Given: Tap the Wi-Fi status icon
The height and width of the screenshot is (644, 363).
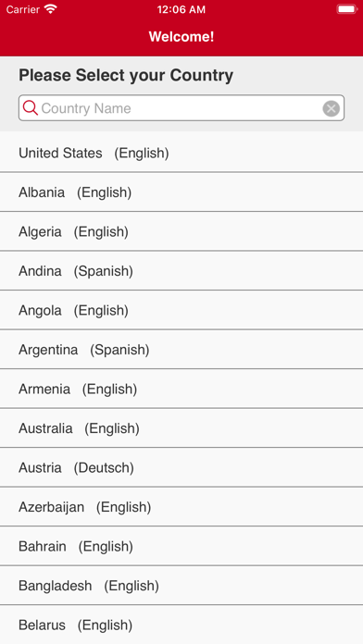Looking at the screenshot, I should pyautogui.click(x=51, y=9).
